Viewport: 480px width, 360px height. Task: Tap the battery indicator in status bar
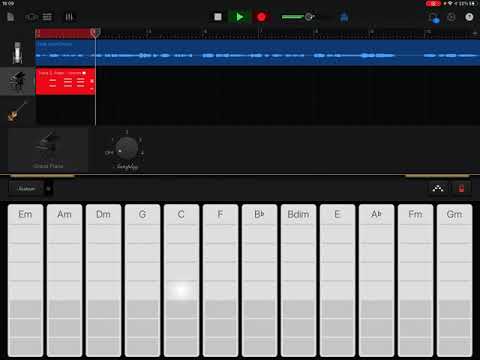click(x=474, y=4)
